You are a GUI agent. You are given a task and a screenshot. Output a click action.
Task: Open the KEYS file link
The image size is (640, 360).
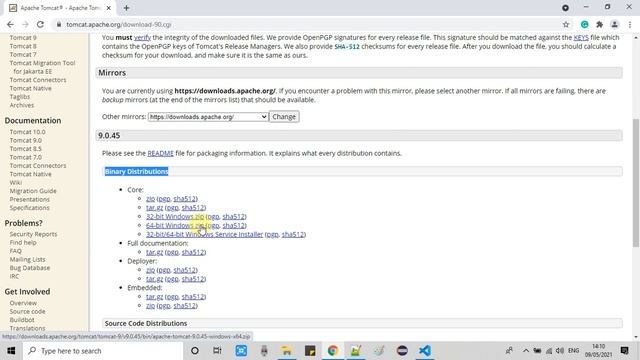581,38
